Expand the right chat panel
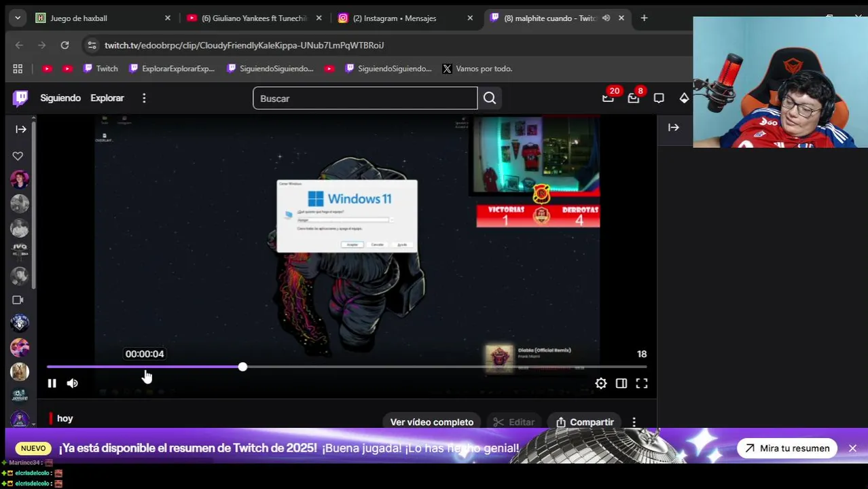This screenshot has width=868, height=489. pos(674,128)
